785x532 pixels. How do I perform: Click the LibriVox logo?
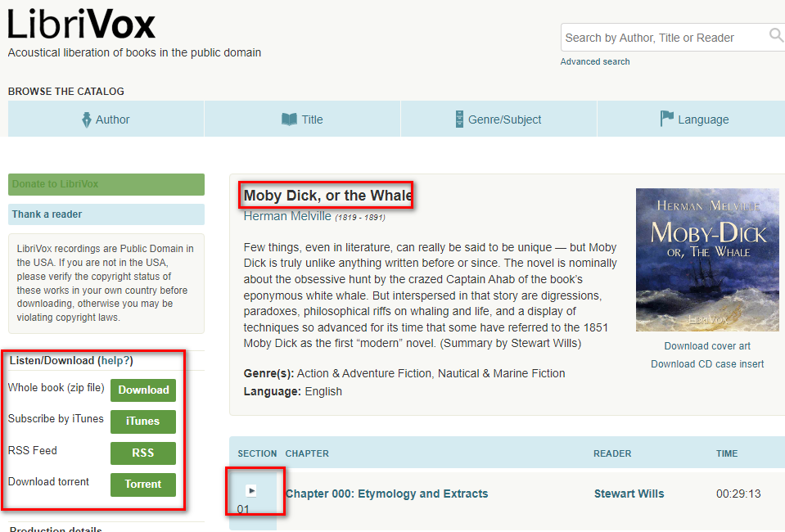tap(82, 24)
